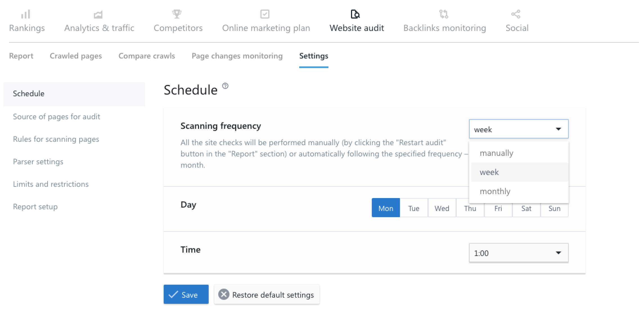Choose monthly from the frequency list
The image size is (644, 328).
click(495, 191)
